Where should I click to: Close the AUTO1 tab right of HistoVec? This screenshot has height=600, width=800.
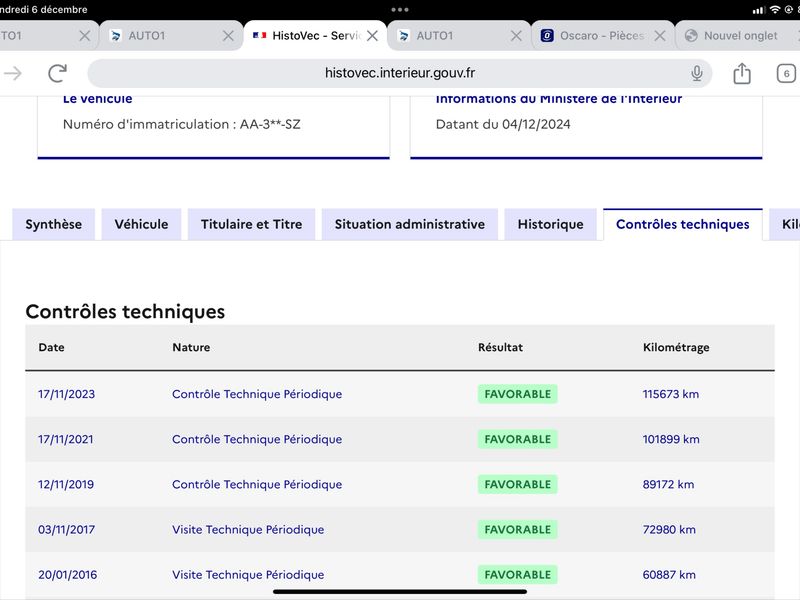click(x=516, y=35)
